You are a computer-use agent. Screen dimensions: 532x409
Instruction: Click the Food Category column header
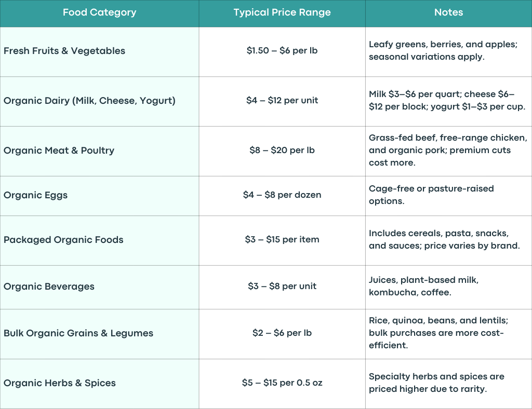coord(99,13)
